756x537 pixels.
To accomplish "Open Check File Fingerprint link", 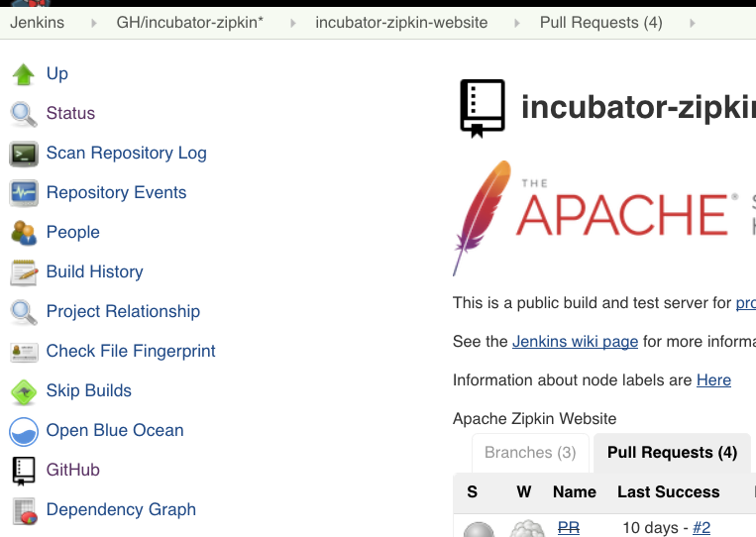I will point(131,351).
